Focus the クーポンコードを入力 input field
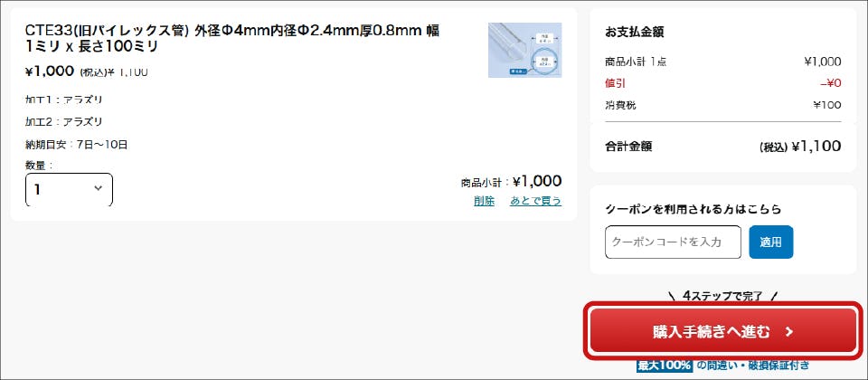 [x=673, y=242]
